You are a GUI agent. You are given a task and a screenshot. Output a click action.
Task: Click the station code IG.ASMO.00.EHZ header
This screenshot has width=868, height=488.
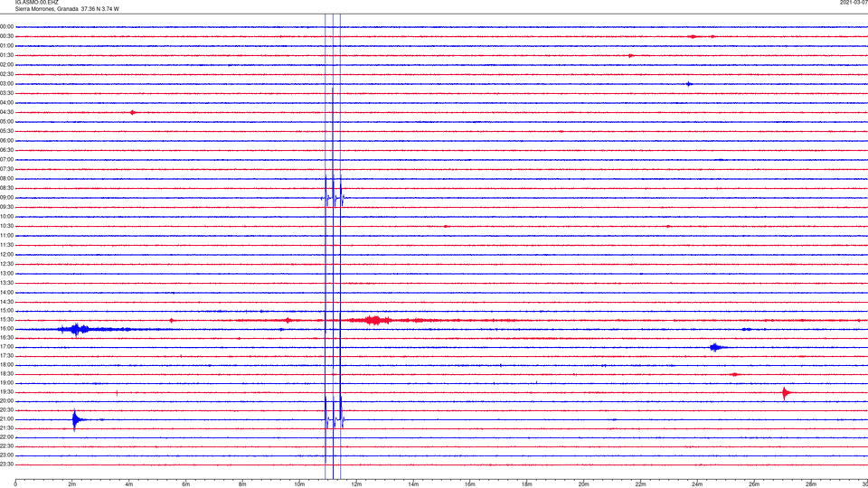[x=36, y=3]
